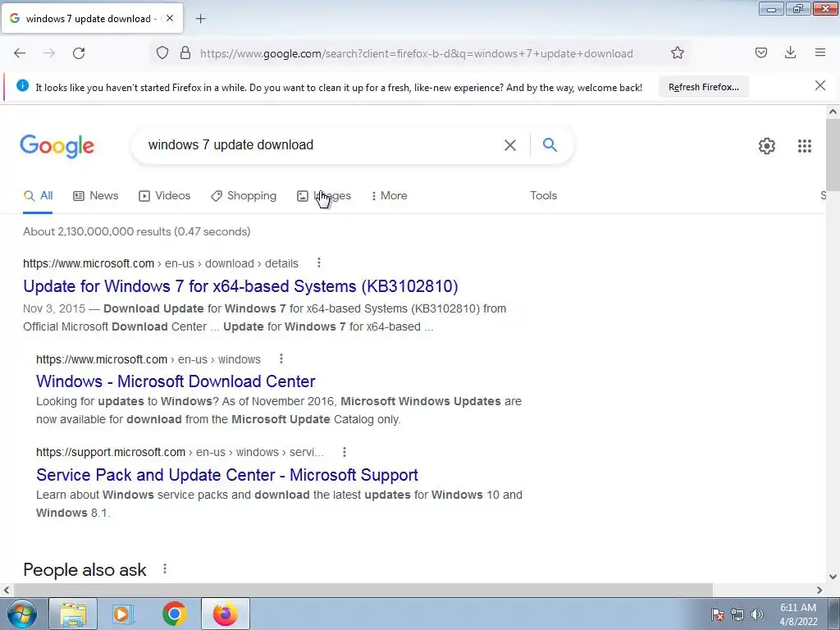Click the Google logo
The image size is (840, 630).
pos(57,146)
